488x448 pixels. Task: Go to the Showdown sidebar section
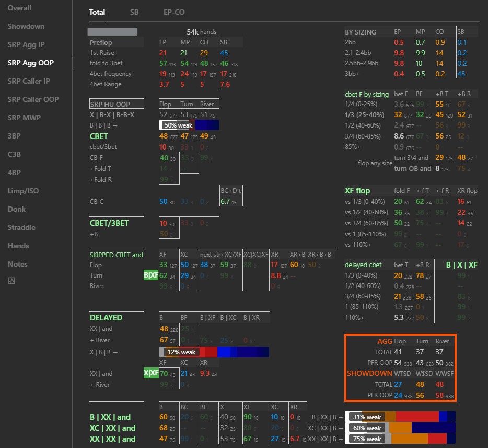pyautogui.click(x=26, y=27)
